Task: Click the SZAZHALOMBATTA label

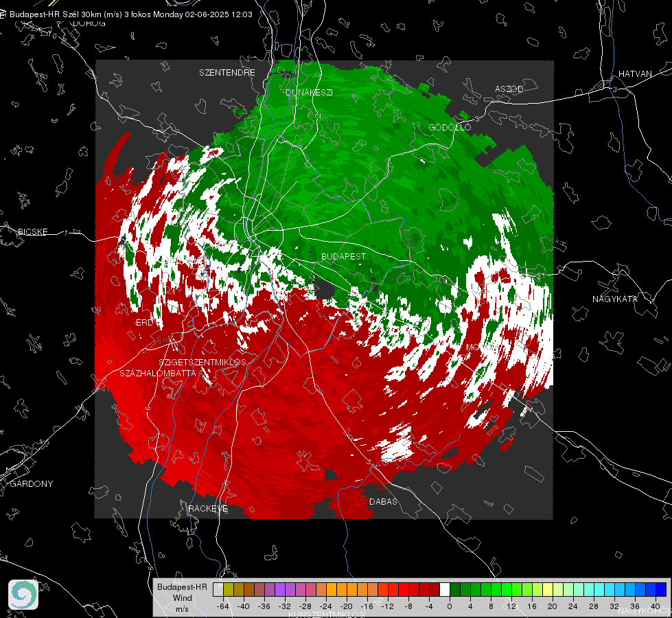Action: [158, 373]
